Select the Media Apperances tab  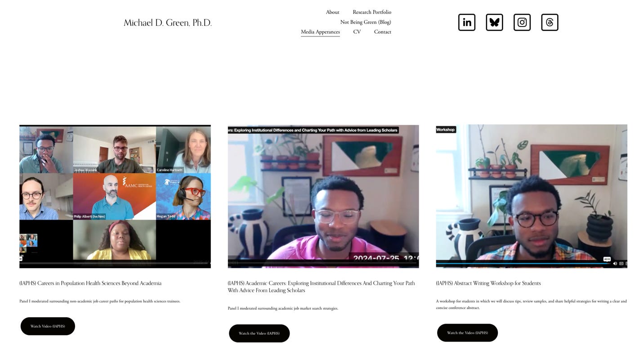(320, 32)
